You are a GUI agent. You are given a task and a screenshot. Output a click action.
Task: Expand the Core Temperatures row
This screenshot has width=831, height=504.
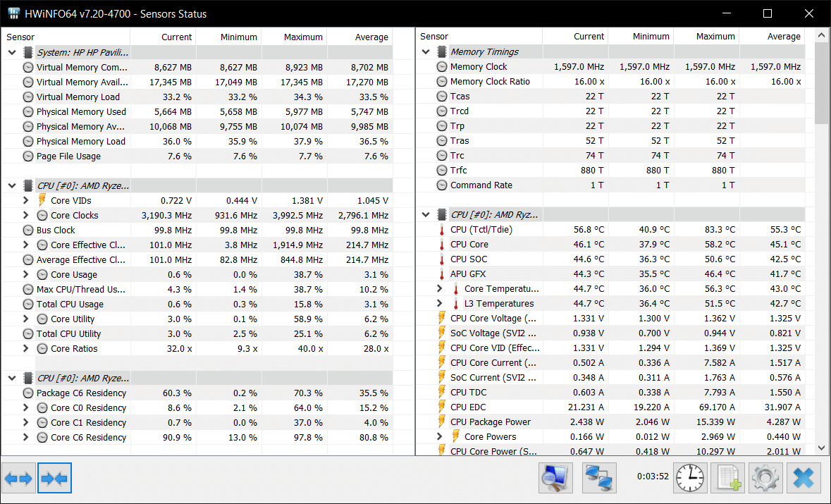pyautogui.click(x=439, y=288)
